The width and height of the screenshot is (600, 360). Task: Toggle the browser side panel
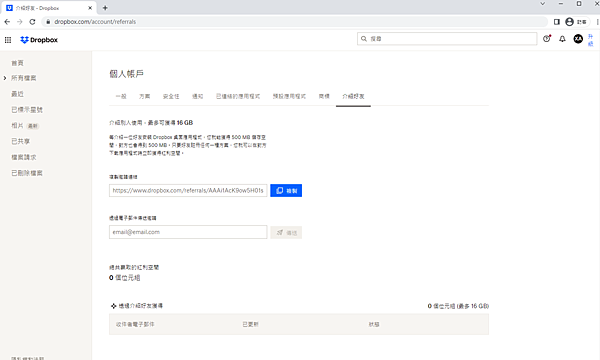557,22
